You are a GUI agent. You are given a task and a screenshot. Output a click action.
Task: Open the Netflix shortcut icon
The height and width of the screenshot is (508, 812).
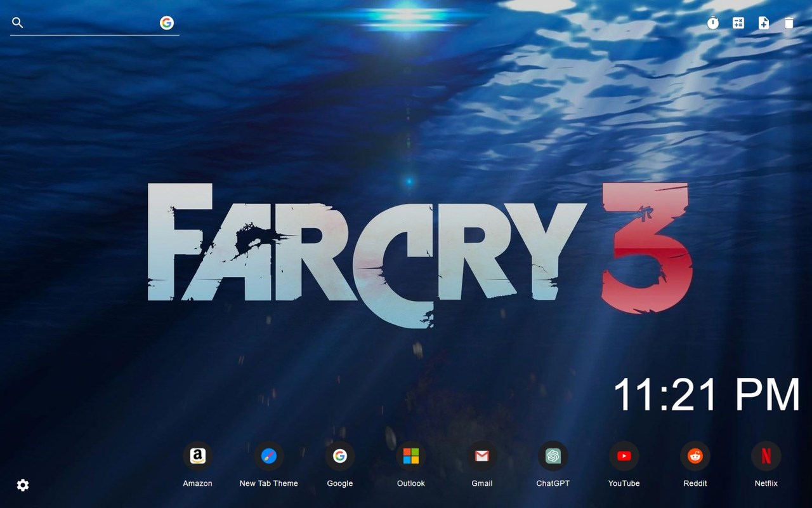[766, 456]
